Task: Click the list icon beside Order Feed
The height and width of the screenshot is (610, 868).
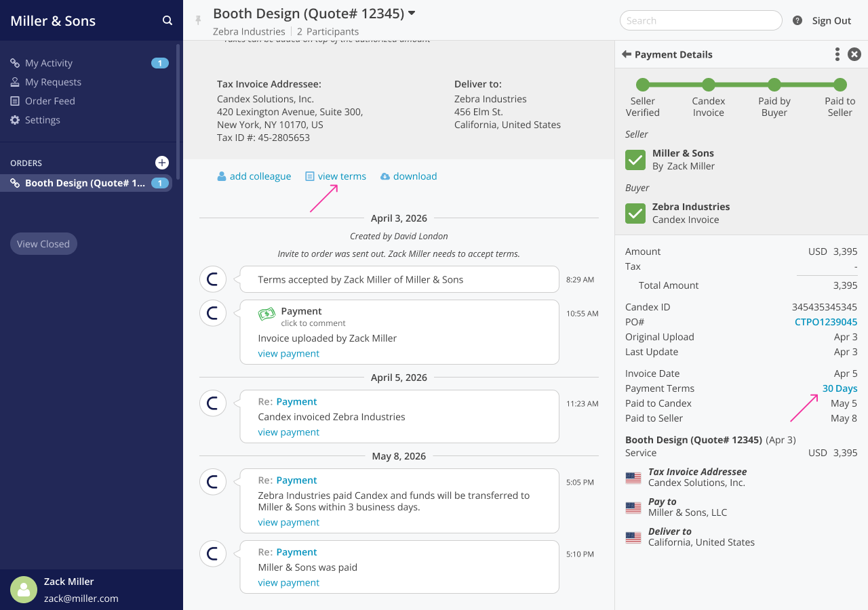Action: coord(15,101)
